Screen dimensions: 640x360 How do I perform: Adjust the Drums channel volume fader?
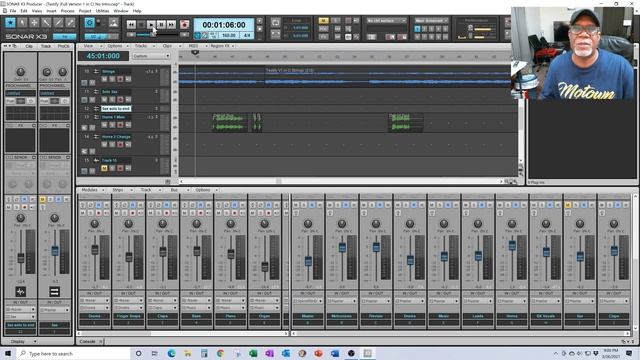point(95,250)
